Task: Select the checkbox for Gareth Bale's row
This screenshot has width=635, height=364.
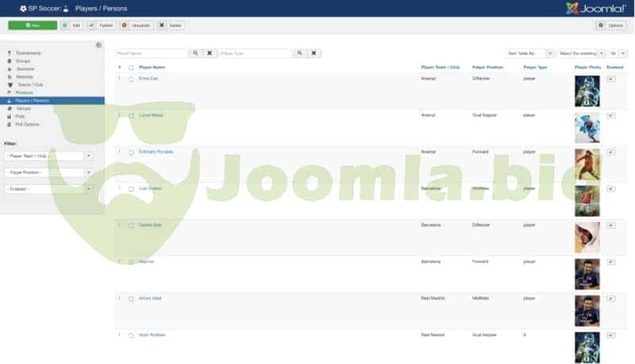Action: (131, 225)
